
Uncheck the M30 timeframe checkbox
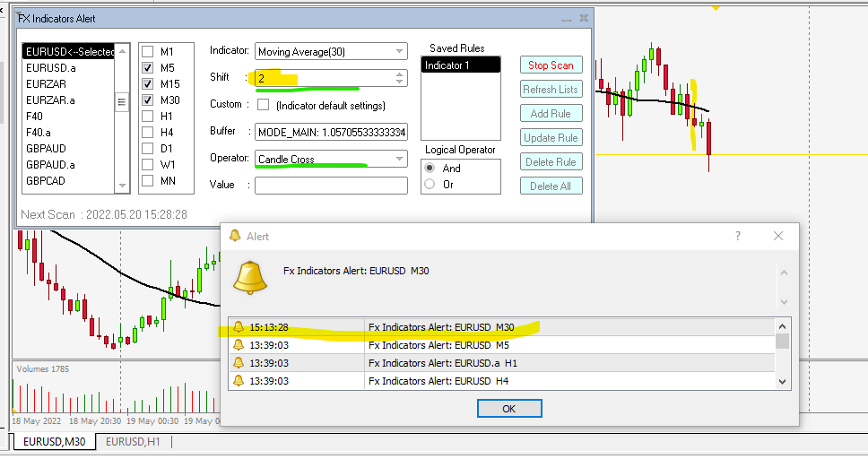tap(148, 100)
